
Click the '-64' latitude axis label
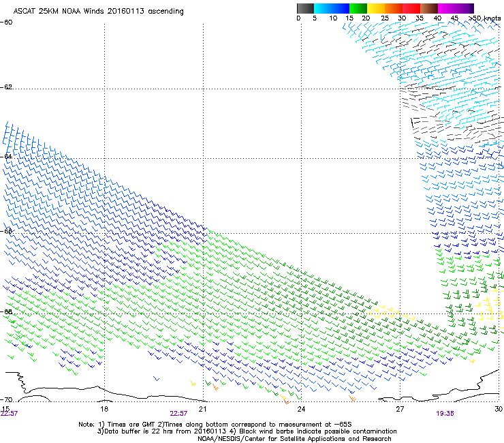coord(6,157)
